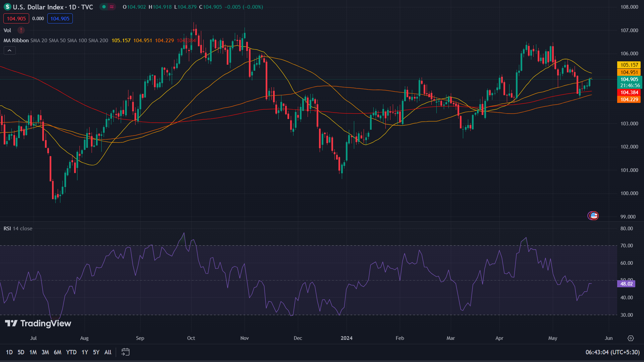644x362 pixels.
Task: Select the YTD time range
Action: (71, 352)
